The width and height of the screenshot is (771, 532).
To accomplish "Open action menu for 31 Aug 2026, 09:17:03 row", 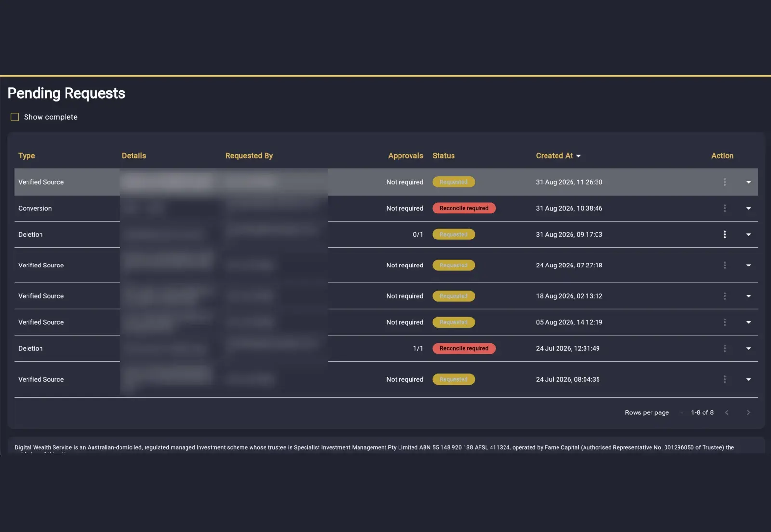I will click(x=724, y=234).
